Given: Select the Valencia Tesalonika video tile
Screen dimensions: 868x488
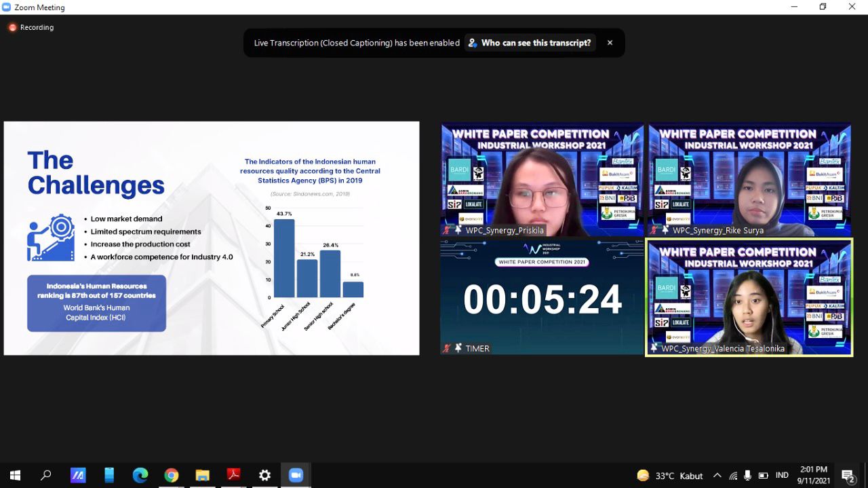Looking at the screenshot, I should click(x=749, y=297).
